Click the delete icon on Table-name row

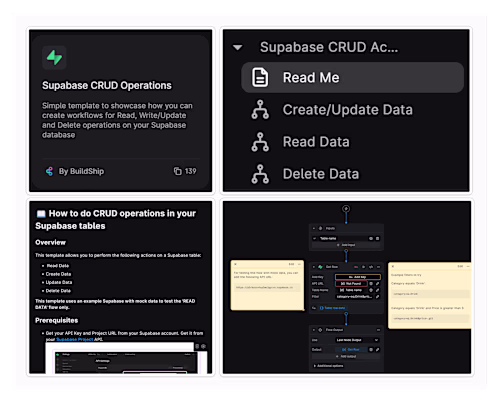click(377, 238)
